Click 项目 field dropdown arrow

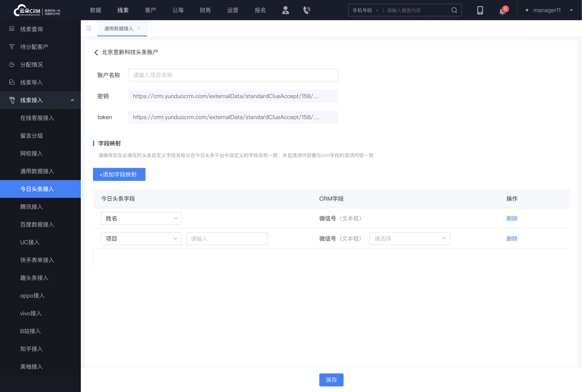(175, 238)
